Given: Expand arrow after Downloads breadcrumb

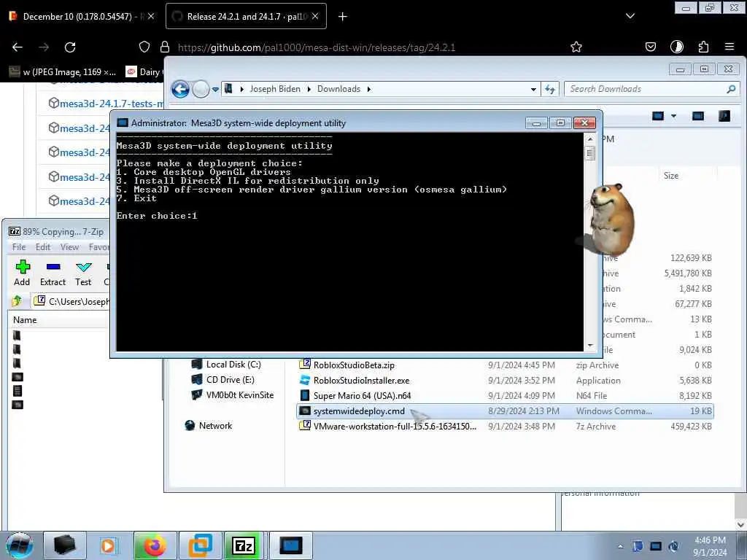Looking at the screenshot, I should [368, 89].
